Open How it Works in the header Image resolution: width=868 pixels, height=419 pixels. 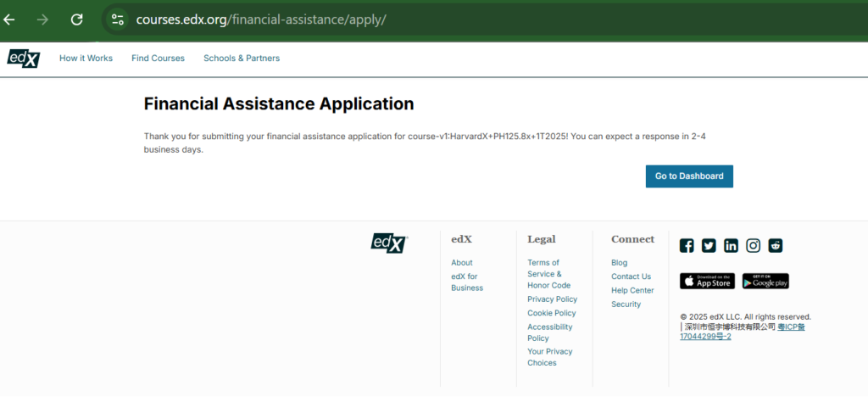point(86,59)
